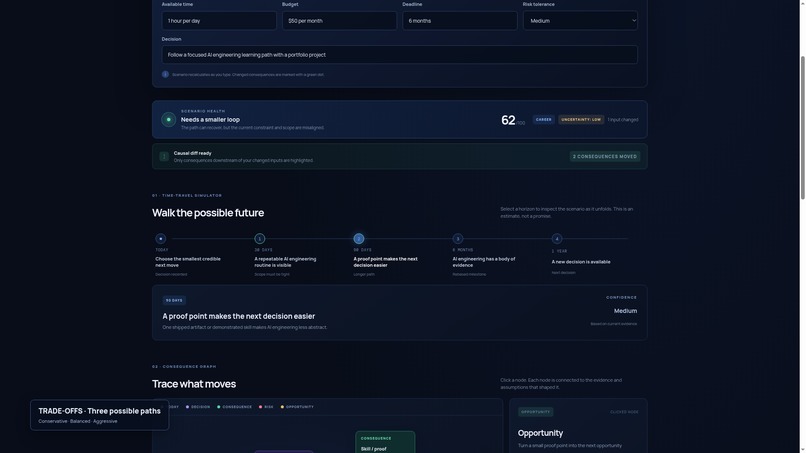Screen dimensions: 806x453
Task: Select the CAREER tag badge
Action: point(543,119)
